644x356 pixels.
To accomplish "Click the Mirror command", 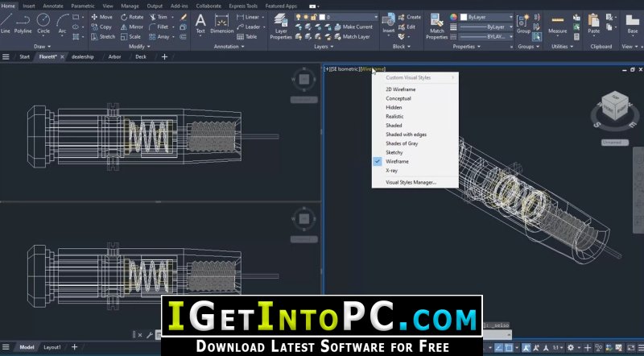I will [132, 27].
